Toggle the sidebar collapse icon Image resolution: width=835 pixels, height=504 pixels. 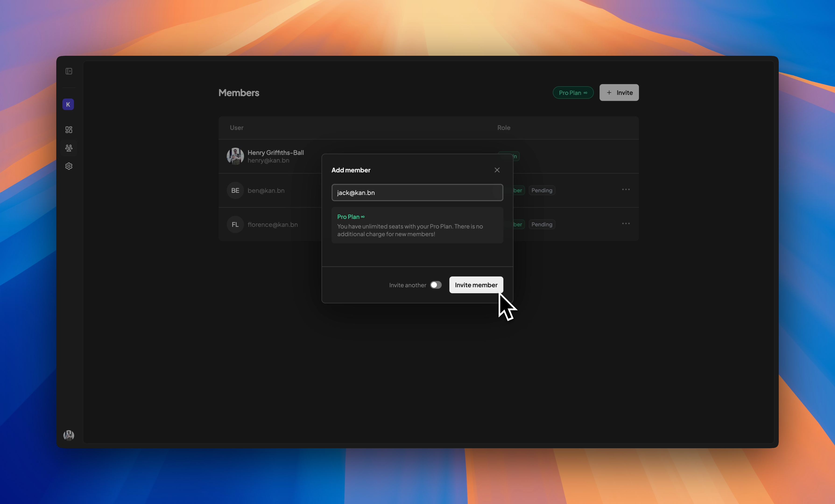pos(69,71)
